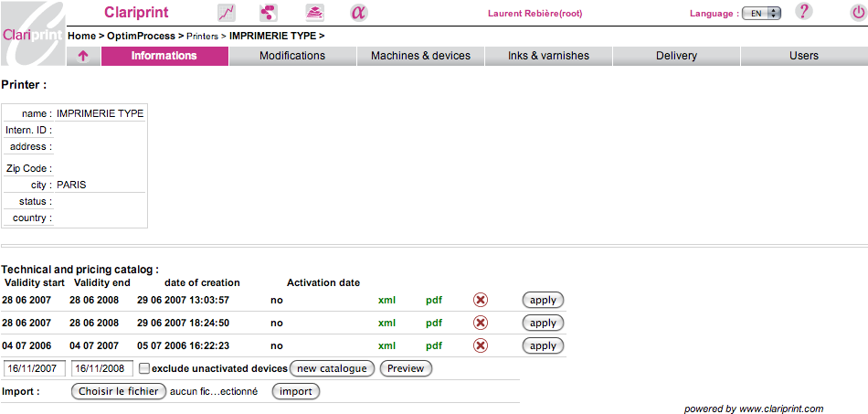Viewport: 868px width, 414px height.
Task: Apply the catalog created 29 06 2007 18:24:50
Action: click(543, 323)
